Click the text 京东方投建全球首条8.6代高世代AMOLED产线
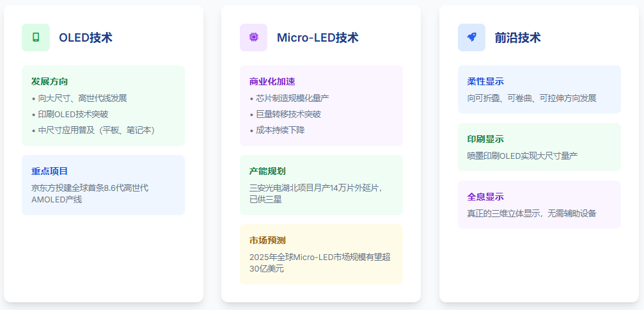Image resolution: width=644 pixels, height=310 pixels. [90, 193]
